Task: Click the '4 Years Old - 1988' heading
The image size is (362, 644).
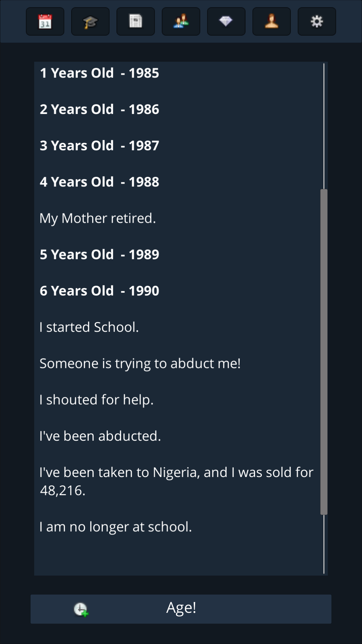Action: click(x=99, y=182)
